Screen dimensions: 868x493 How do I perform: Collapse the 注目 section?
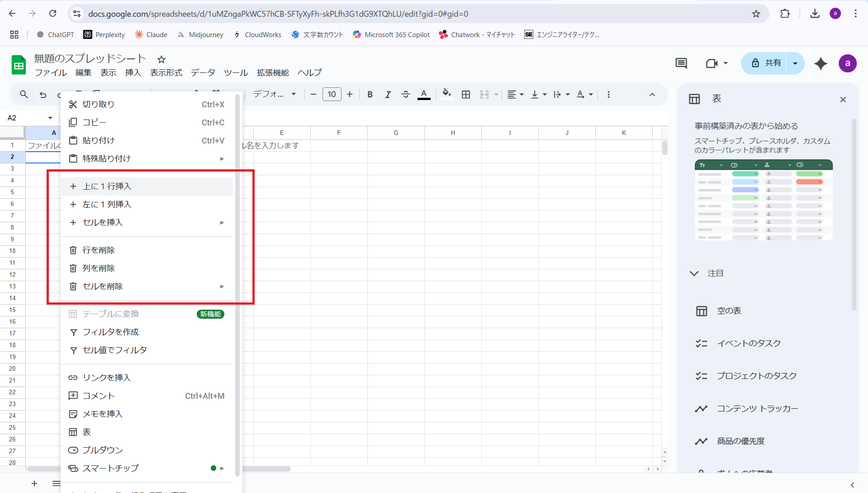pyautogui.click(x=694, y=273)
